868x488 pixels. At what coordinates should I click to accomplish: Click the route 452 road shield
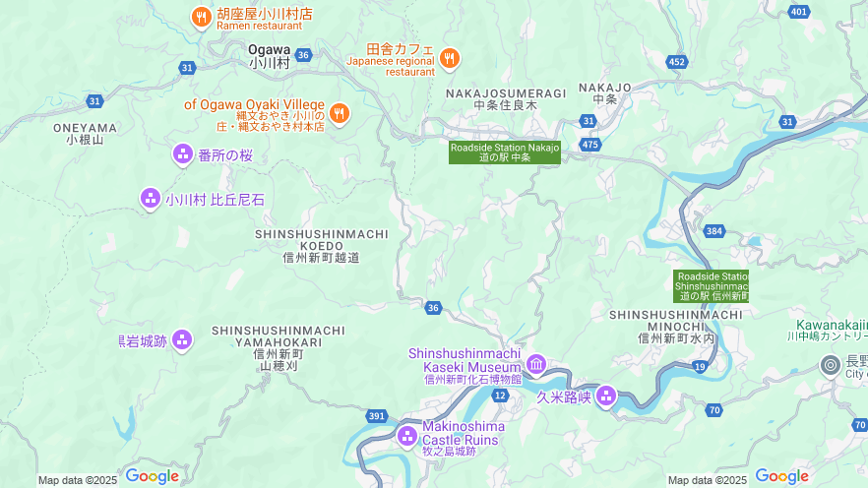coord(677,62)
